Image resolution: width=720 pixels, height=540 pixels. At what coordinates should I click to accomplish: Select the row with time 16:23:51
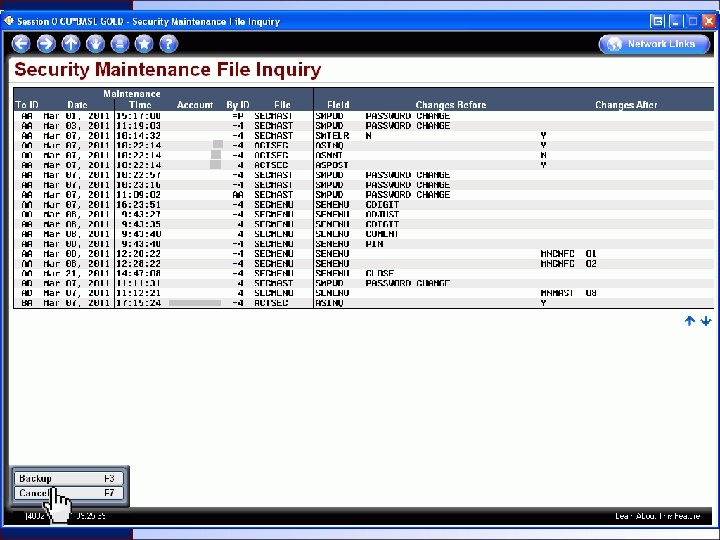[364, 204]
